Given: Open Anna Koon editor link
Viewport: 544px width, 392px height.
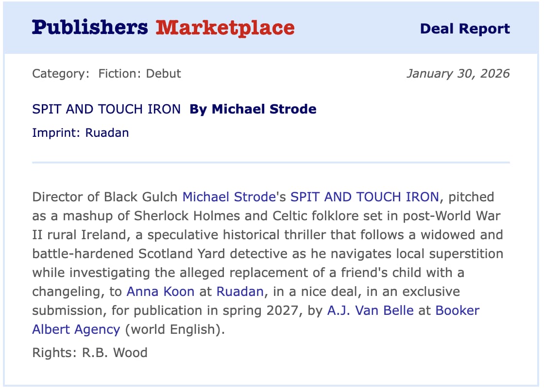Looking at the screenshot, I should pyautogui.click(x=160, y=292).
